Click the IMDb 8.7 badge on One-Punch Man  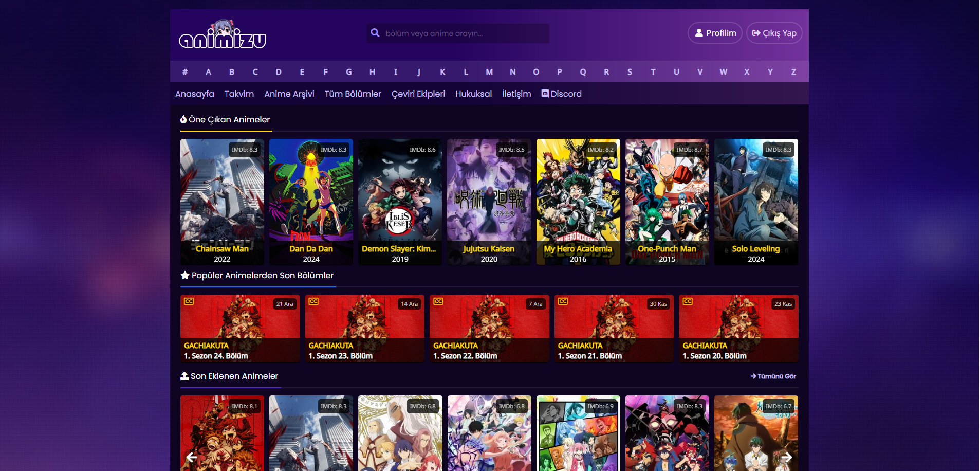(689, 150)
